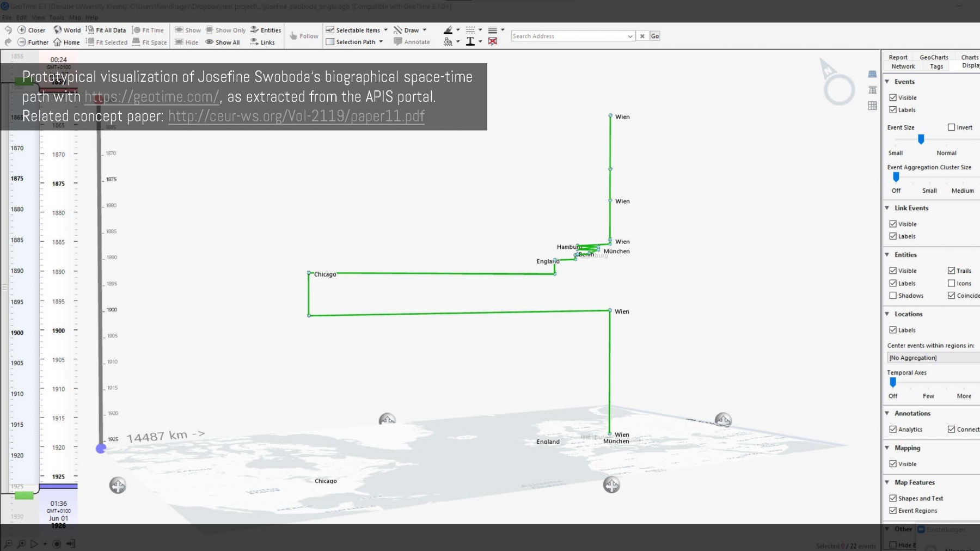
Task: Click the Show All eye icon
Action: 209,42
